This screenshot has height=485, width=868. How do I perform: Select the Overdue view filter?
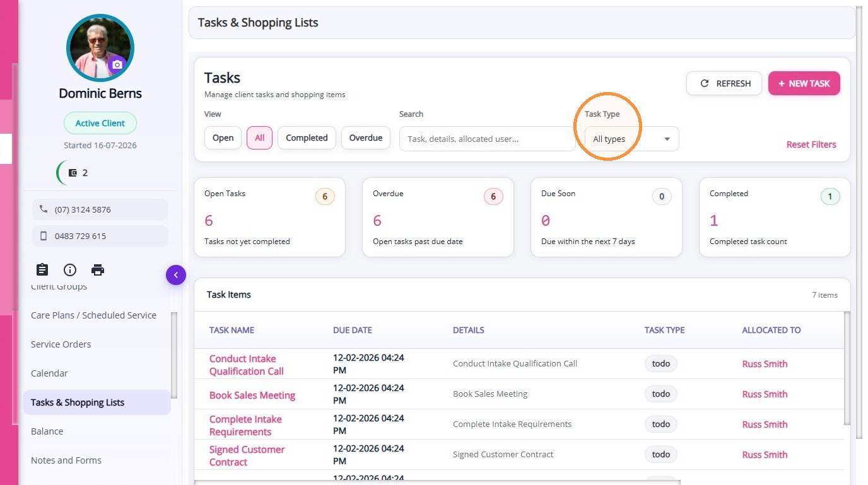click(366, 138)
